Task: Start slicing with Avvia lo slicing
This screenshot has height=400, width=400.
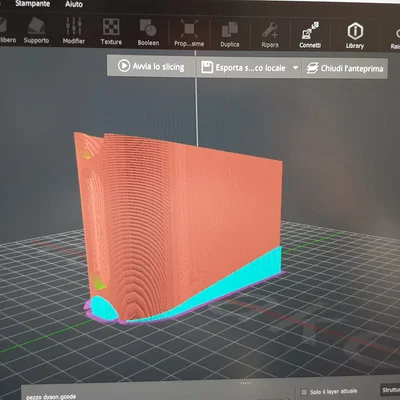Action: tap(151, 66)
